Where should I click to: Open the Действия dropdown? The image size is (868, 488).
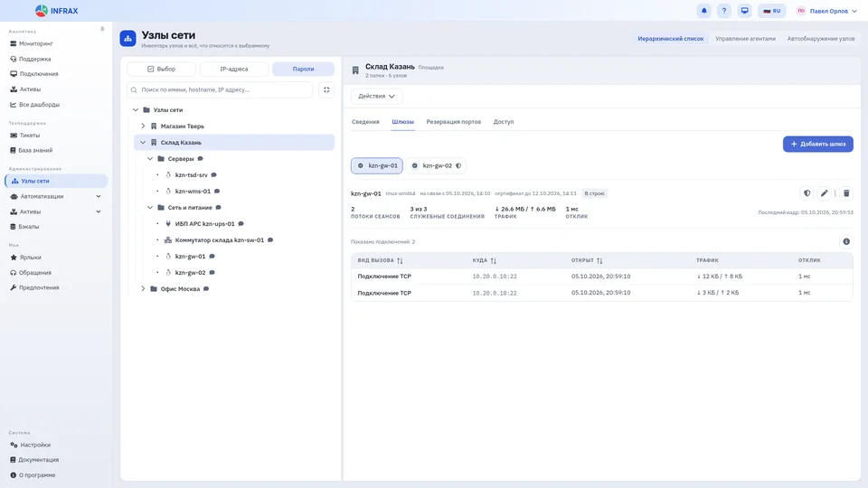[376, 97]
